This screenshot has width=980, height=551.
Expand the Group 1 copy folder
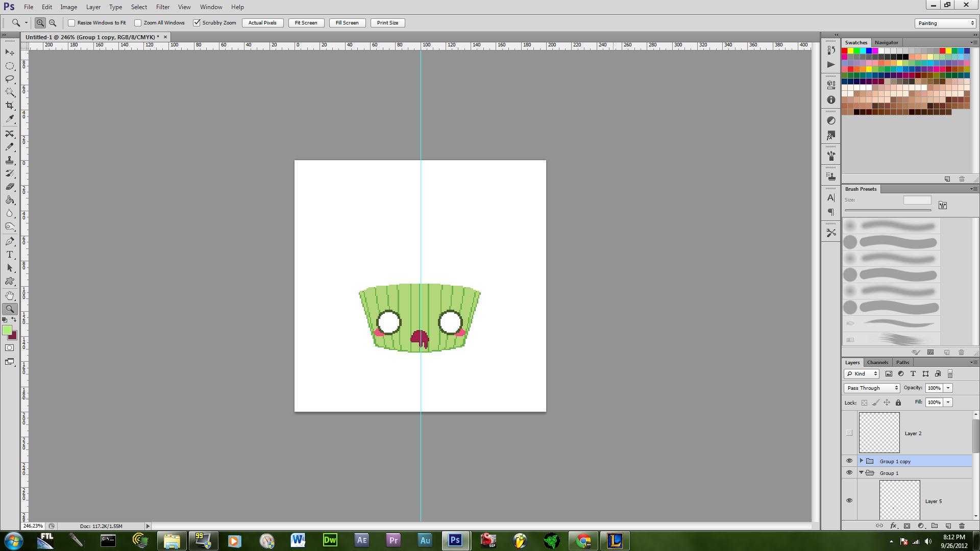[x=862, y=461]
